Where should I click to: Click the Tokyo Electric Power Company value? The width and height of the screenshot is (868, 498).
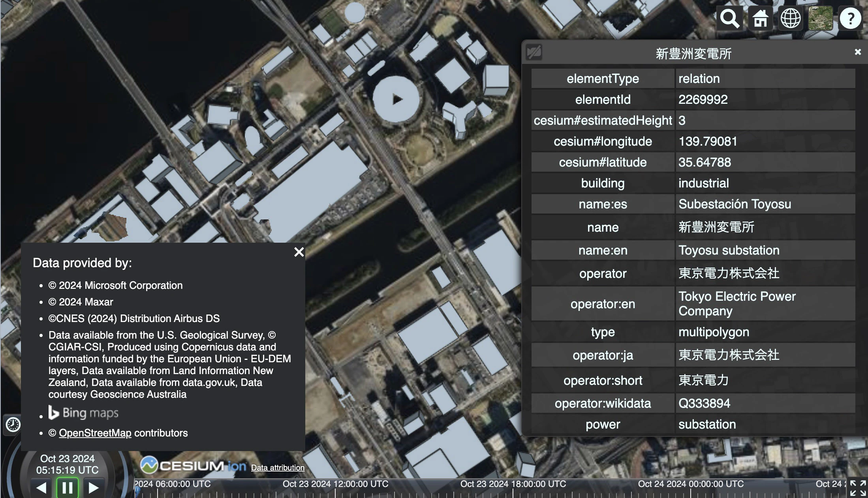point(737,303)
